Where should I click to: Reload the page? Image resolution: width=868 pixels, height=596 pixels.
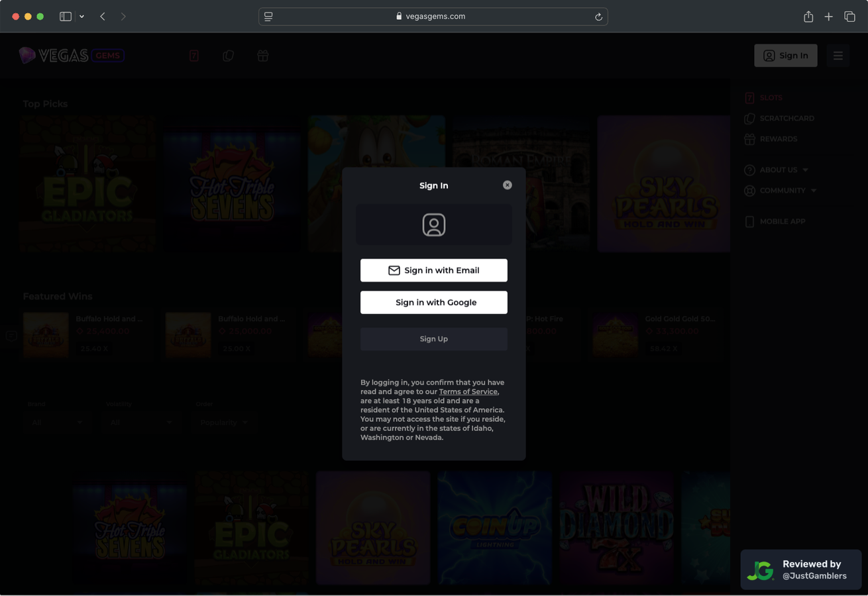click(x=598, y=17)
